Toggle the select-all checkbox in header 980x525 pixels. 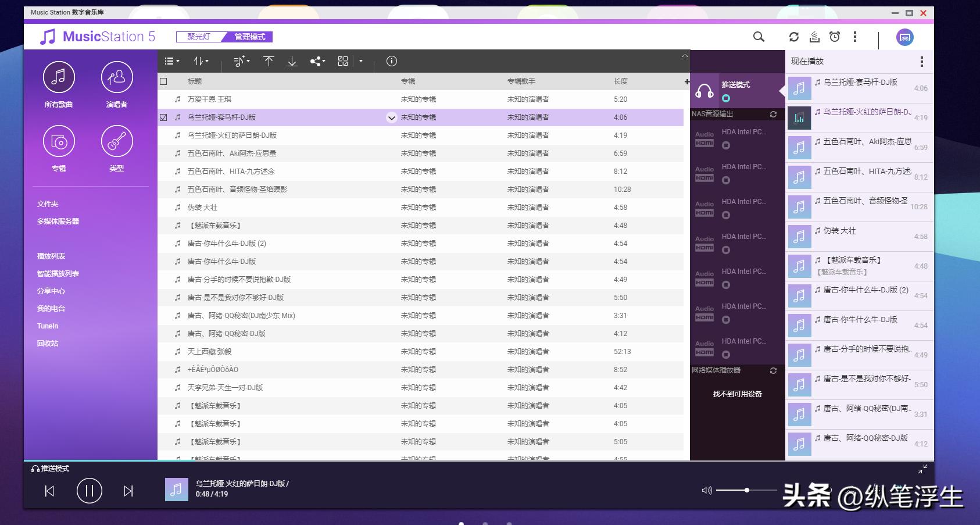pyautogui.click(x=163, y=81)
